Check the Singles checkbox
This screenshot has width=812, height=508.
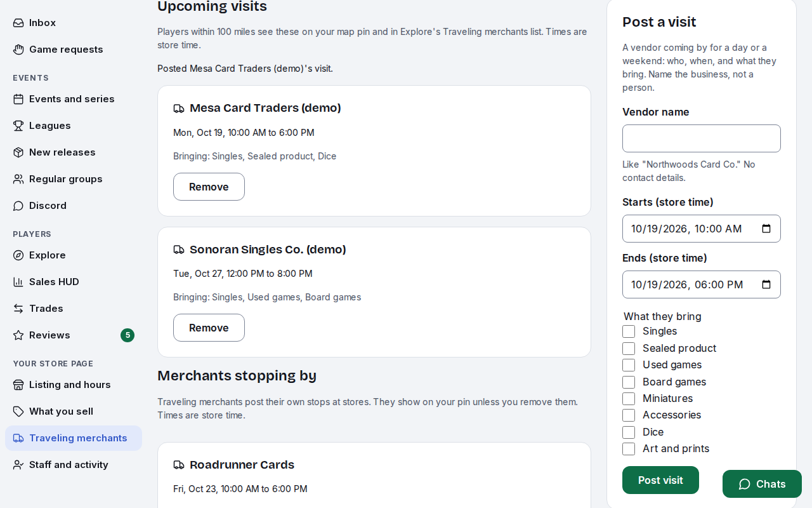click(x=629, y=331)
